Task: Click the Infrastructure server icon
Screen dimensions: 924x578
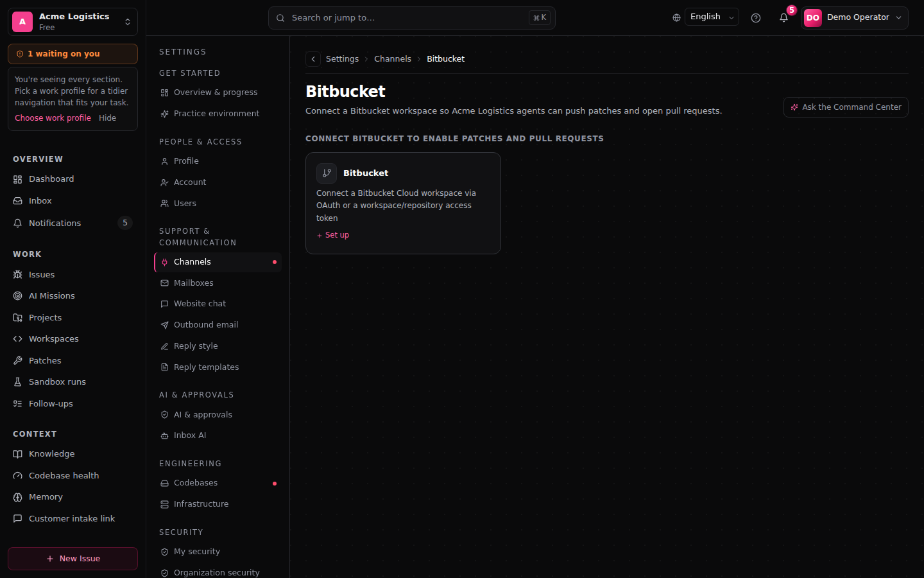Action: [165, 504]
